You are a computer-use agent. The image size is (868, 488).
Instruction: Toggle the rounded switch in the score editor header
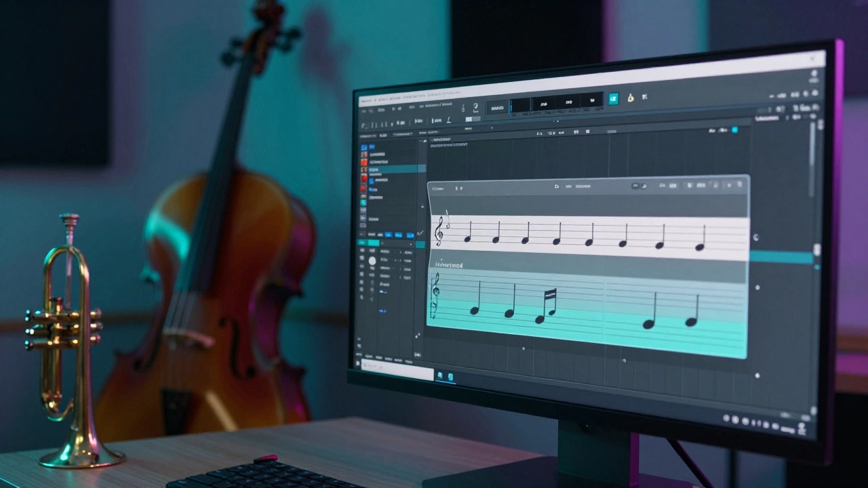pos(635,184)
